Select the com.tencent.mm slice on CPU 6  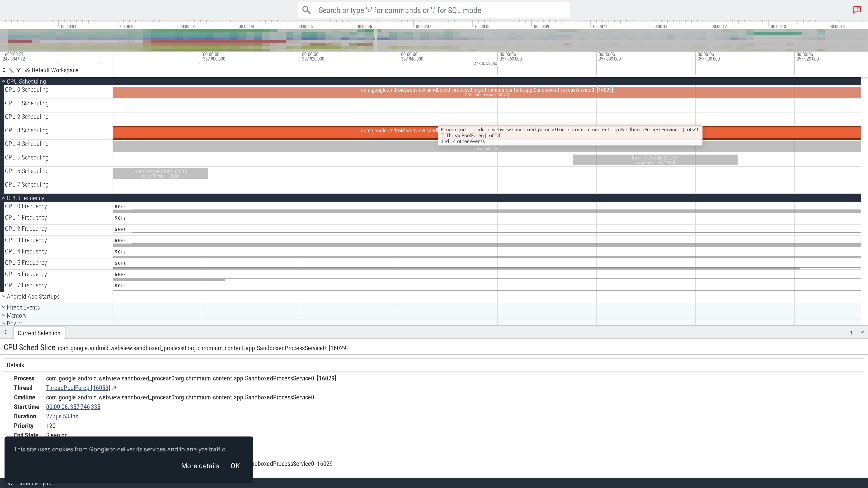160,174
